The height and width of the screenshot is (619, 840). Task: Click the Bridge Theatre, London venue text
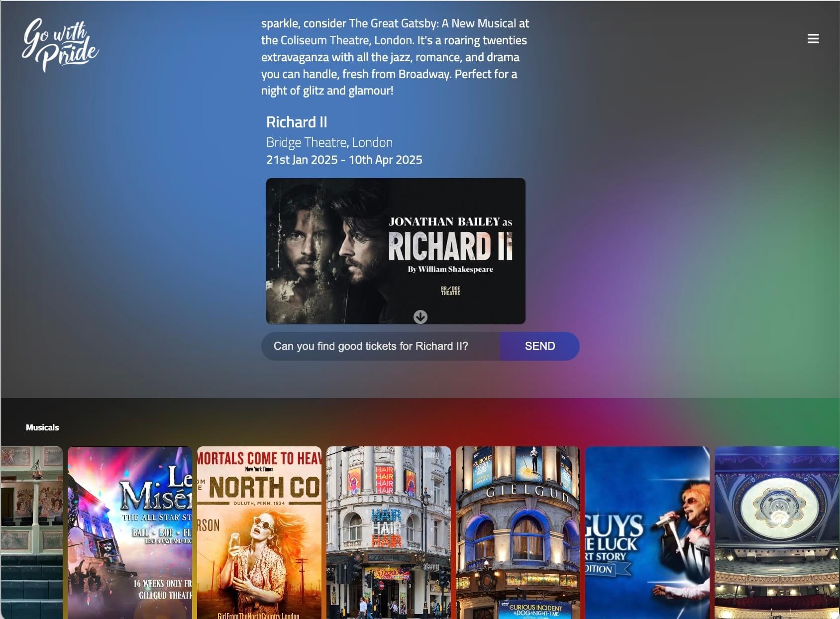coord(329,143)
